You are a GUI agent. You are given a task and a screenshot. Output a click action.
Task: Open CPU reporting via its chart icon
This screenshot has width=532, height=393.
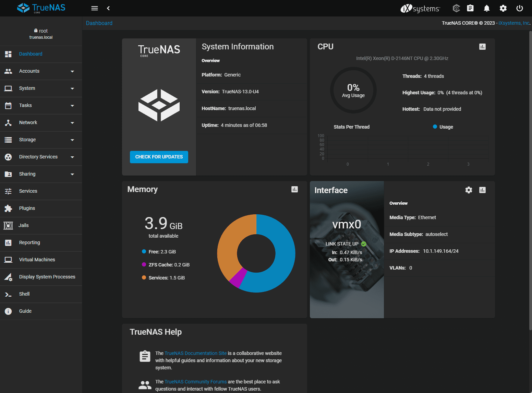click(482, 47)
